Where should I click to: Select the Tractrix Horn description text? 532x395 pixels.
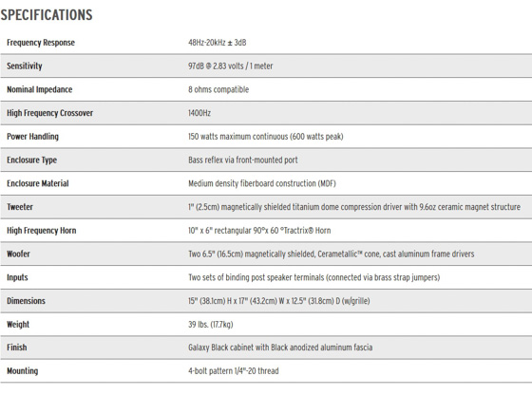coord(259,231)
